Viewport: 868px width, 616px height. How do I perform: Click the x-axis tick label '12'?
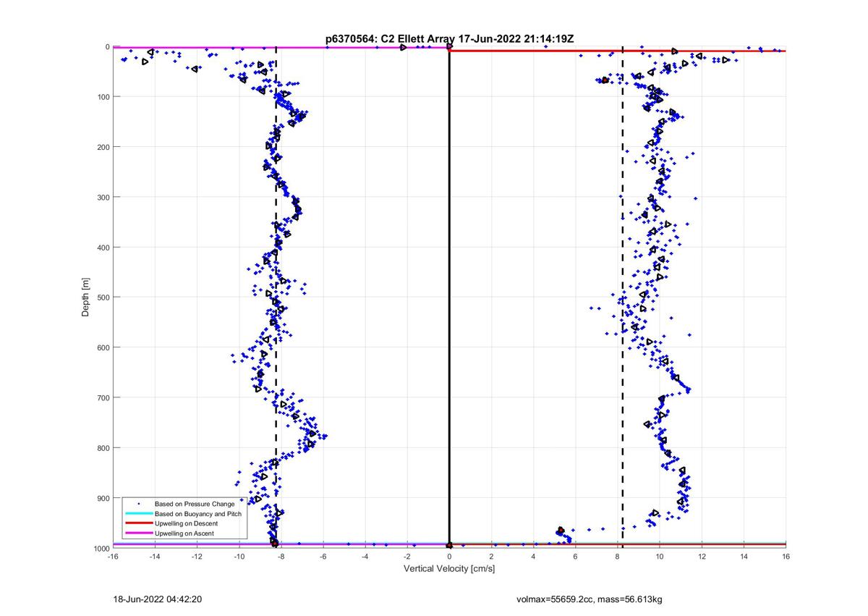coord(702,557)
